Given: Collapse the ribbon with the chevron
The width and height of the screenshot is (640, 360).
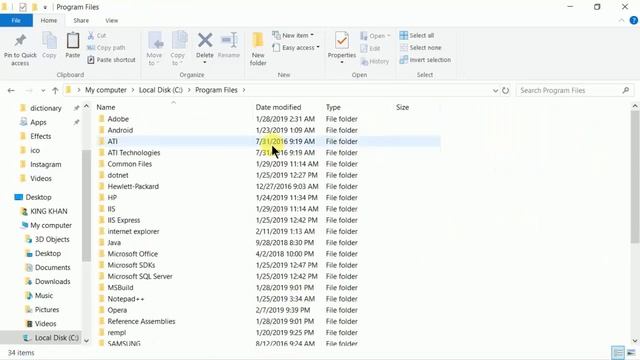Looking at the screenshot, I should (x=621, y=20).
